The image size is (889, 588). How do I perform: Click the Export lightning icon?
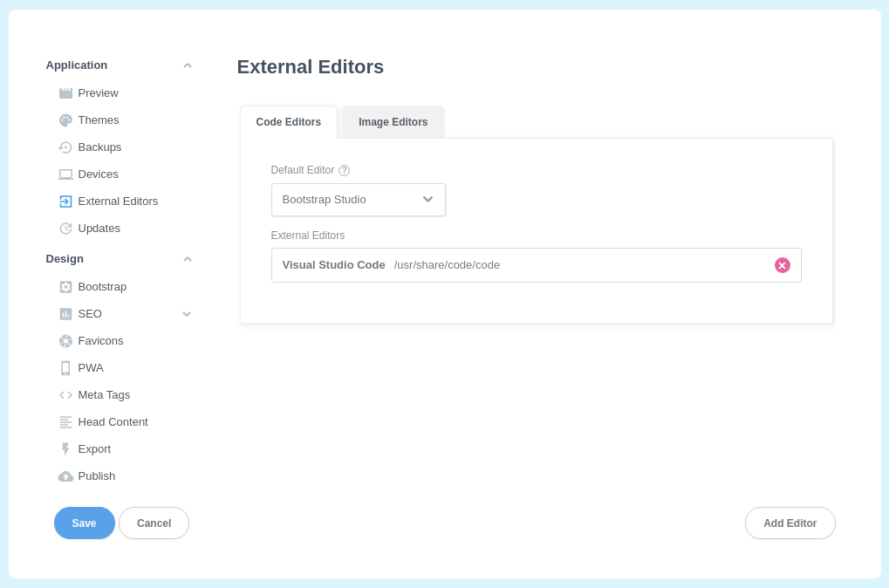pyautogui.click(x=65, y=449)
